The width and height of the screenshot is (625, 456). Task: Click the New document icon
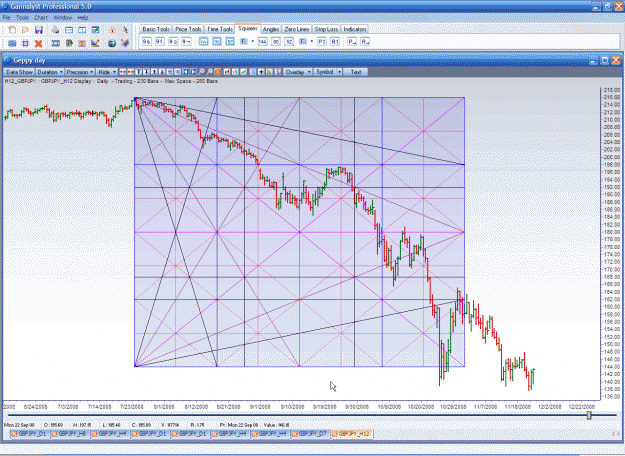pyautogui.click(x=12, y=30)
